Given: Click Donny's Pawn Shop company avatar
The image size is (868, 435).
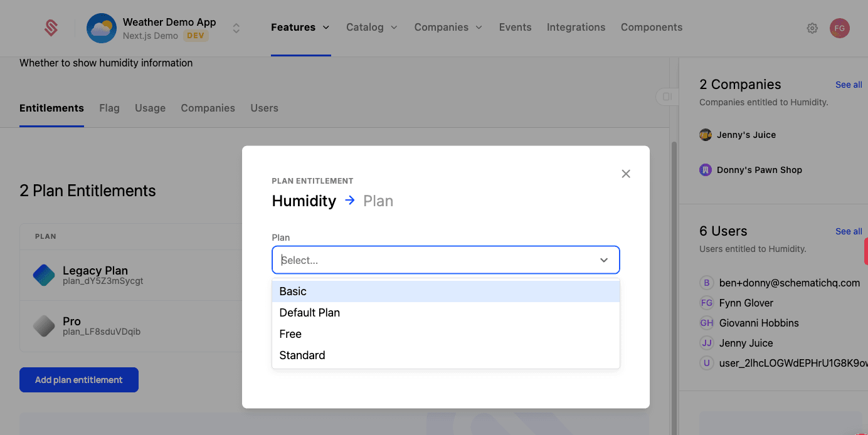Looking at the screenshot, I should [x=706, y=170].
